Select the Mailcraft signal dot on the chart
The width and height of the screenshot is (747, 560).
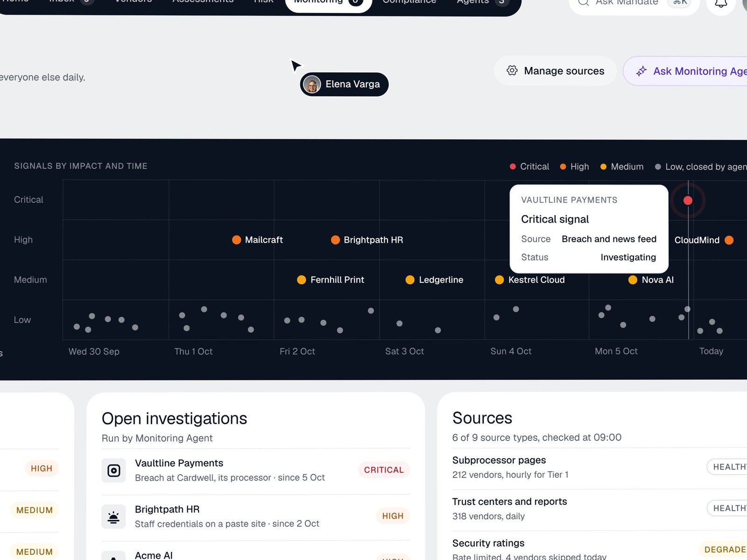(x=237, y=240)
